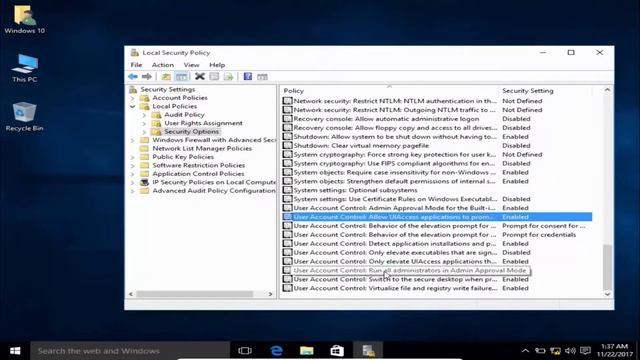The width and height of the screenshot is (640, 360).
Task: Select Security Settings root tree item
Action: (x=168, y=89)
